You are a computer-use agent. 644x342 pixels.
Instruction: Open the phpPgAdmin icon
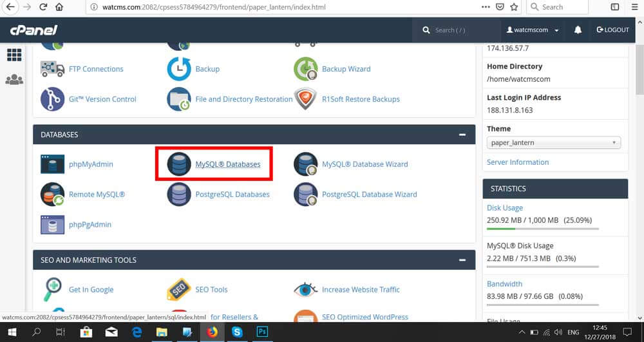point(53,225)
